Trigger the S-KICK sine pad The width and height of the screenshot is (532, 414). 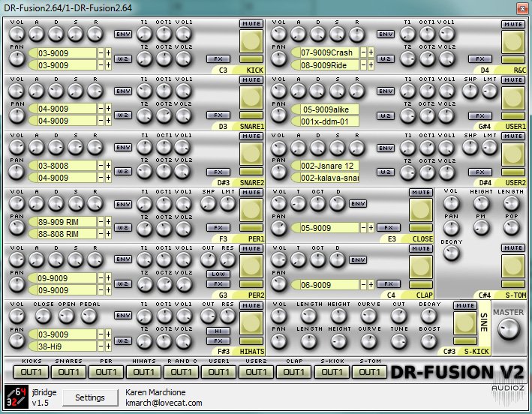(465, 323)
